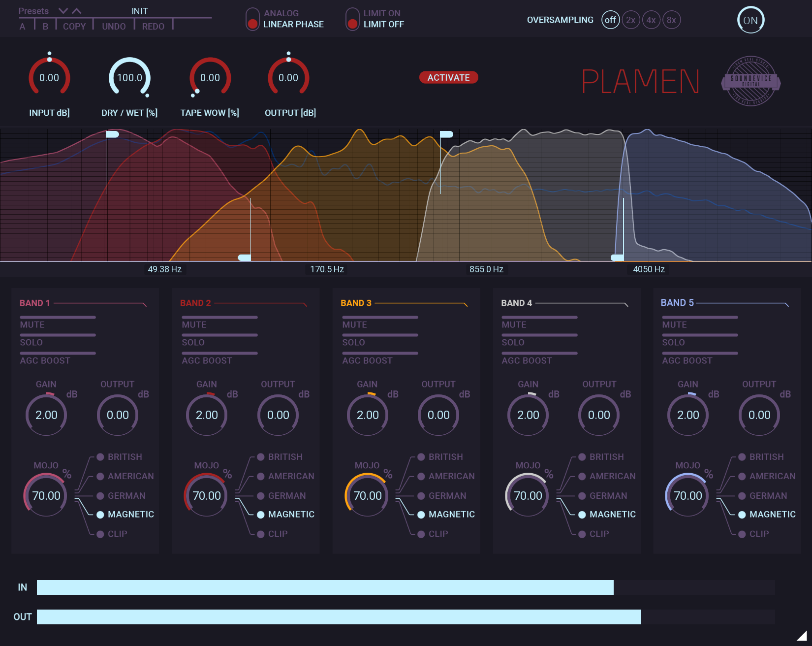Set oversampling to 4x

pos(651,20)
